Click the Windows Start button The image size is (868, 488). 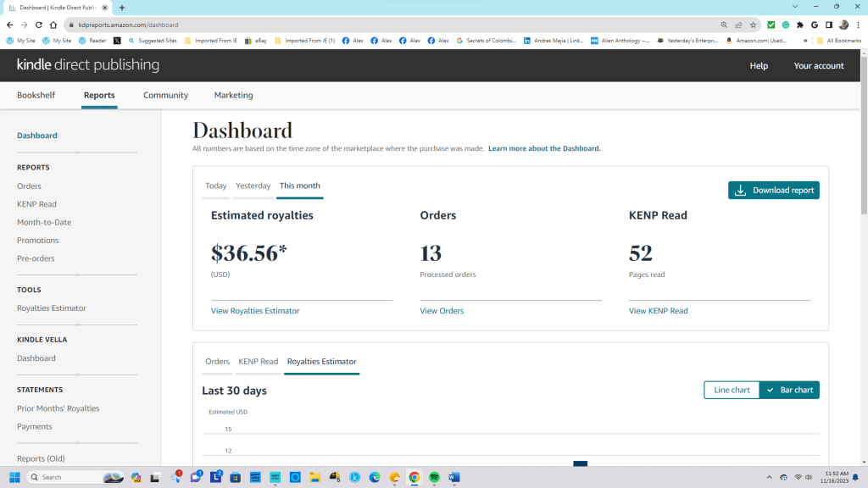[14, 477]
